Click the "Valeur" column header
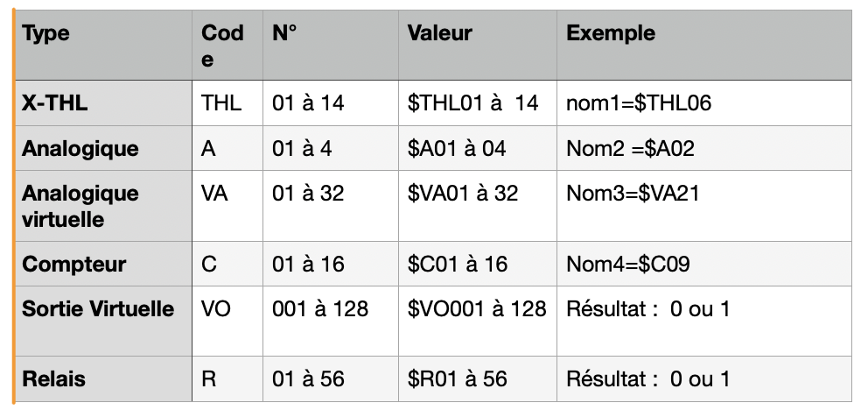This screenshot has width=868, height=410. click(439, 34)
